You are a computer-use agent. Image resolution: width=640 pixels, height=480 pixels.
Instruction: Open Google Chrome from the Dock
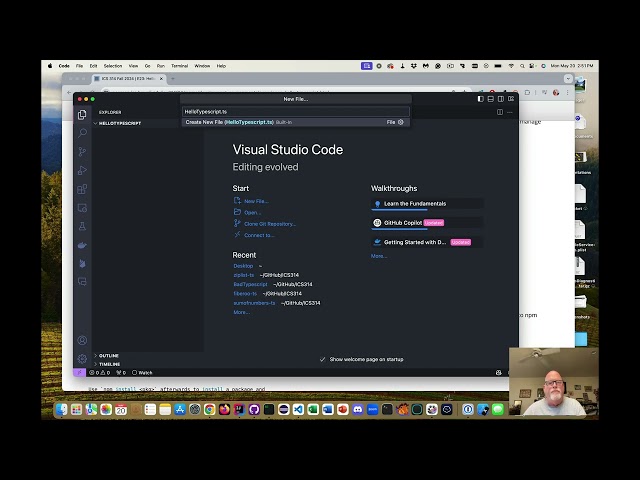click(x=209, y=409)
